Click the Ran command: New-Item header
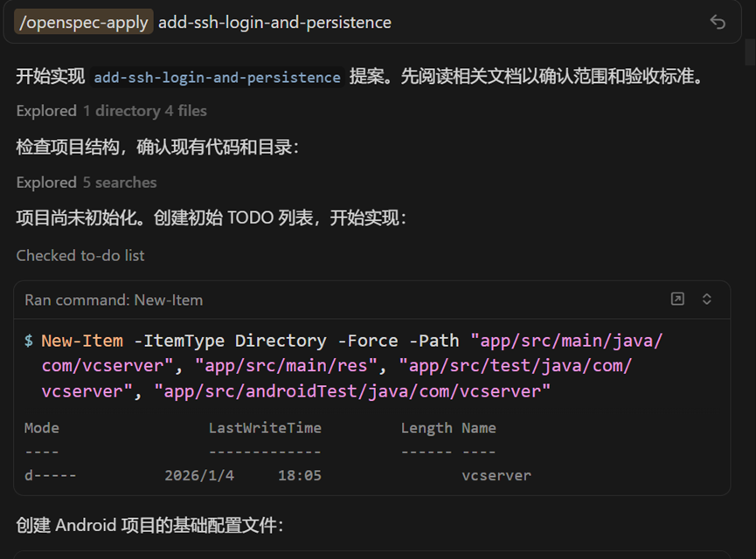The height and width of the screenshot is (559, 756). 114,300
